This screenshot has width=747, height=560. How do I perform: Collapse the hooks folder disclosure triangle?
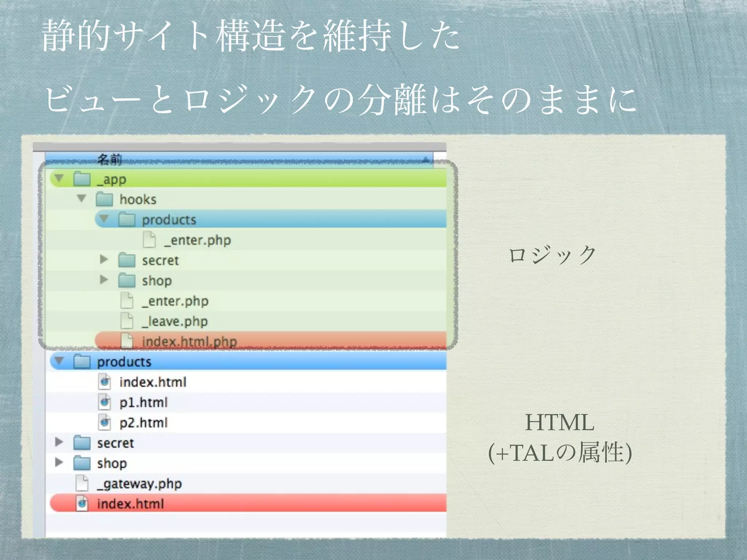coord(82,198)
